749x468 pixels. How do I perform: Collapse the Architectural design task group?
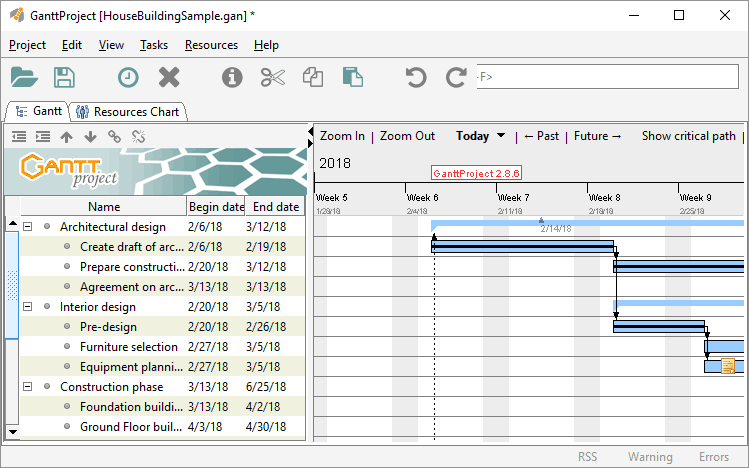coord(27,227)
